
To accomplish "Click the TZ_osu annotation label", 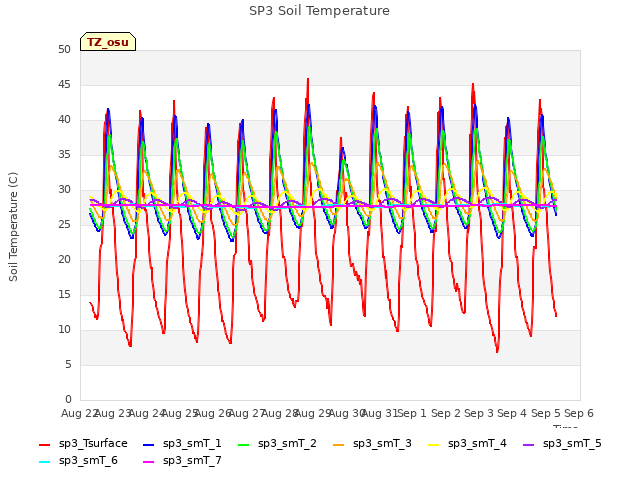I will point(108,42).
